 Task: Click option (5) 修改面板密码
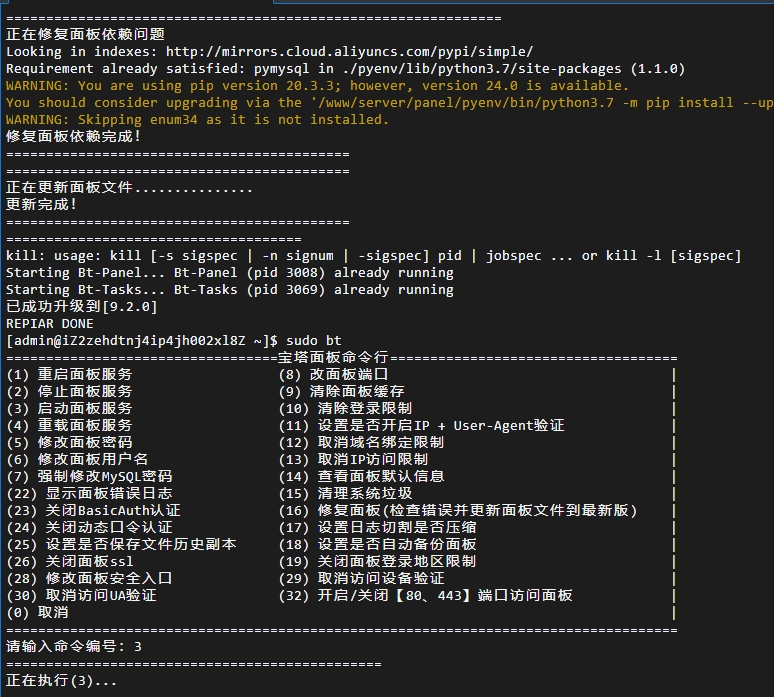69,442
